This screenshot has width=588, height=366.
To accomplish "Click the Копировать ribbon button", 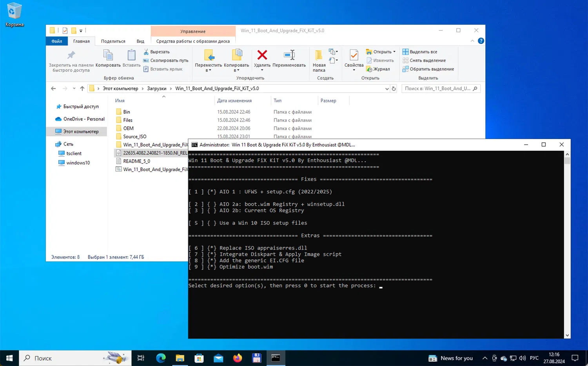I will point(108,58).
